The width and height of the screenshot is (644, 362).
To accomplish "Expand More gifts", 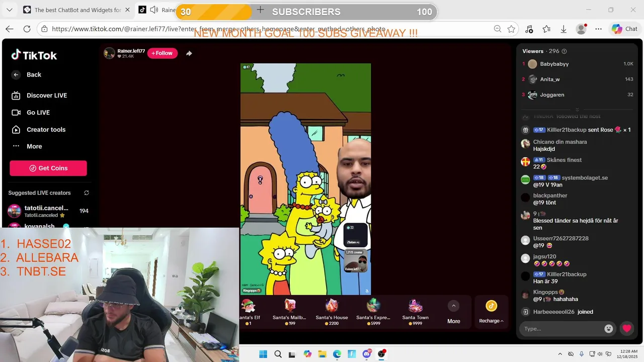I will click(x=454, y=312).
